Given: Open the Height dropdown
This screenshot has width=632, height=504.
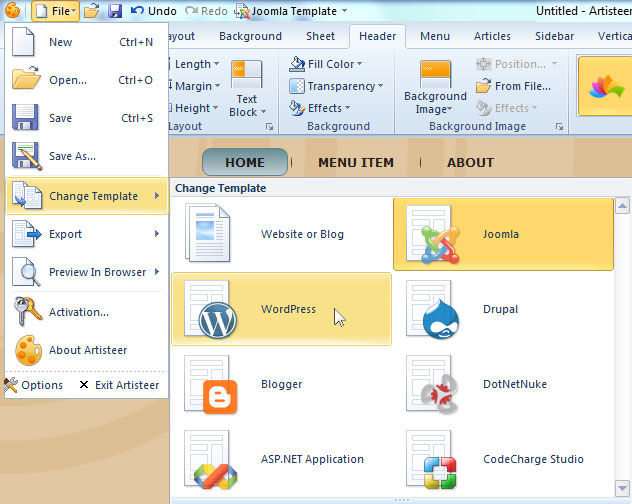Looking at the screenshot, I should pos(194,108).
